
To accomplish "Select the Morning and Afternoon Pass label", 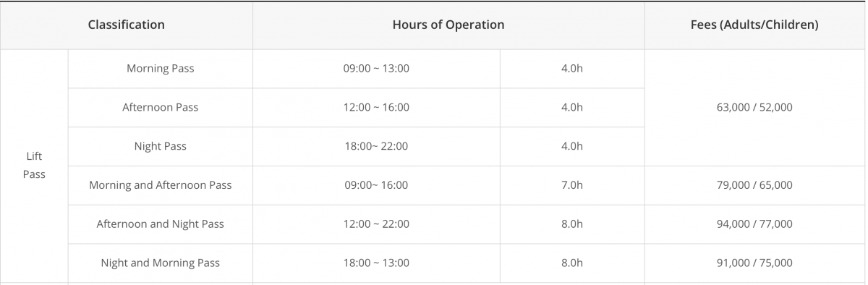I will click(x=161, y=185).
